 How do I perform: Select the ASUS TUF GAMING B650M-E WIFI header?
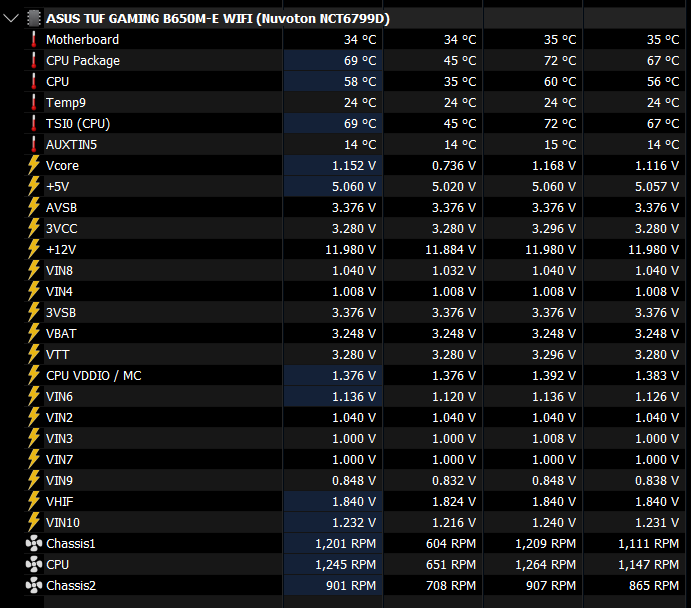(x=218, y=19)
